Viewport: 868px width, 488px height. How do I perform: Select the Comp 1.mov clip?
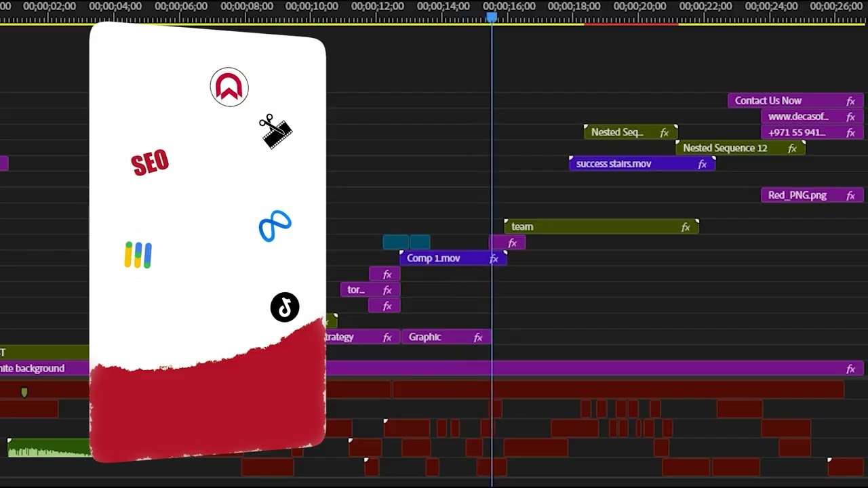pyautogui.click(x=452, y=258)
